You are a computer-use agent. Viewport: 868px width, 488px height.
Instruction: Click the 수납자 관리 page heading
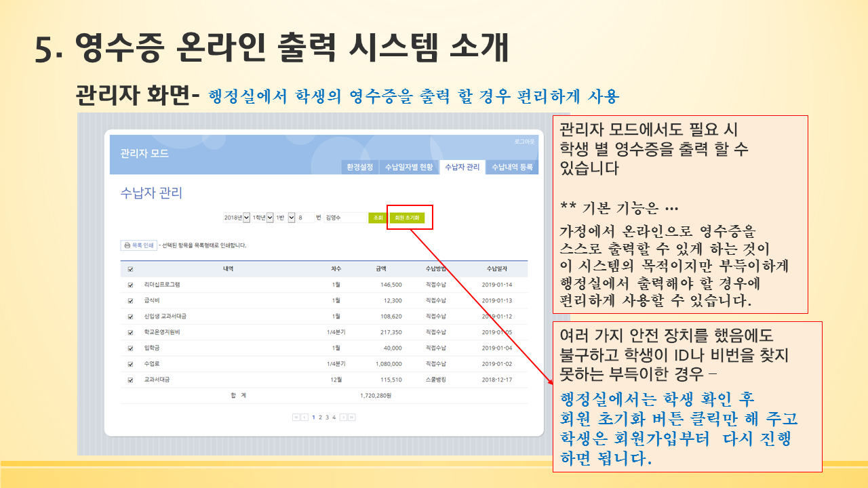[x=151, y=193]
